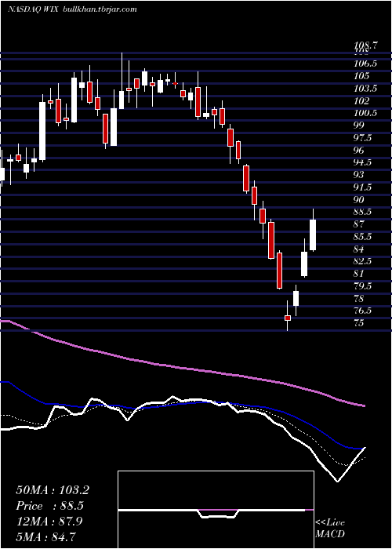Click the Price : 88.5 reading
The height and width of the screenshot is (549, 392).
click(x=49, y=506)
